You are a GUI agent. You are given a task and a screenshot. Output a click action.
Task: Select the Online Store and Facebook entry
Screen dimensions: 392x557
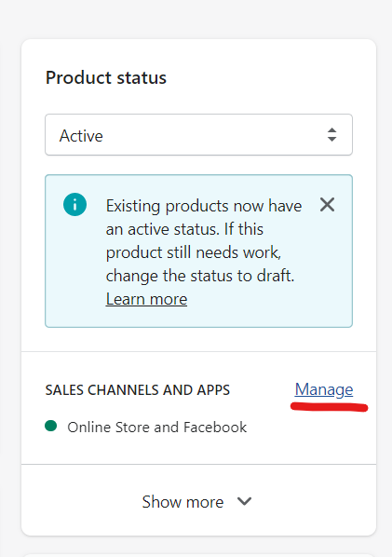pyautogui.click(x=157, y=427)
